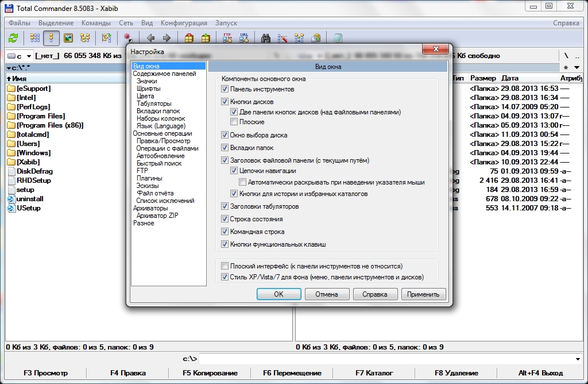588x384 pixels.
Task: Uncheck the 'Панель инструментов' checkbox
Action: click(225, 89)
